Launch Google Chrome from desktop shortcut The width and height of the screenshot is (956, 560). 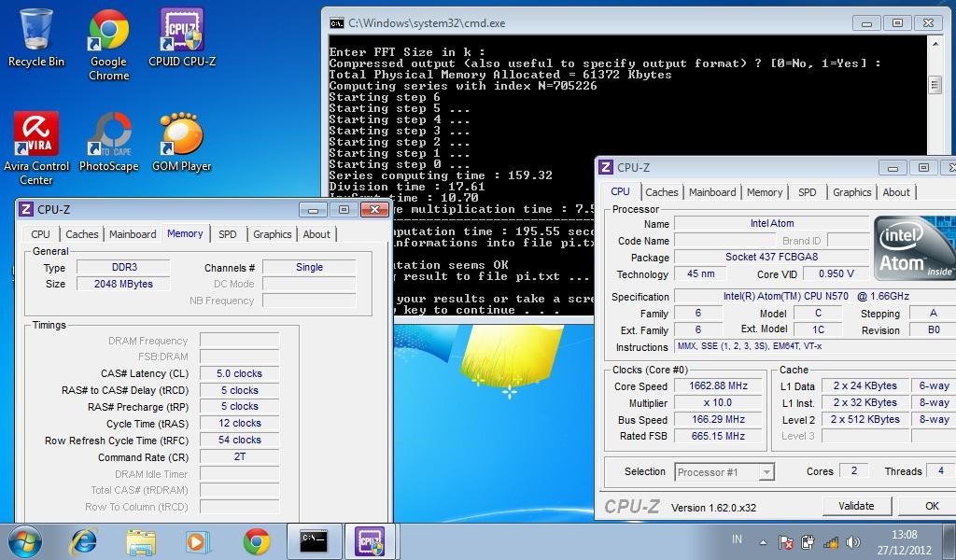pyautogui.click(x=108, y=45)
